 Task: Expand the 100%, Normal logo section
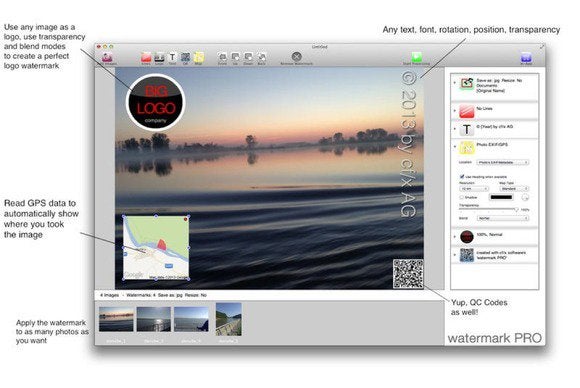point(455,236)
